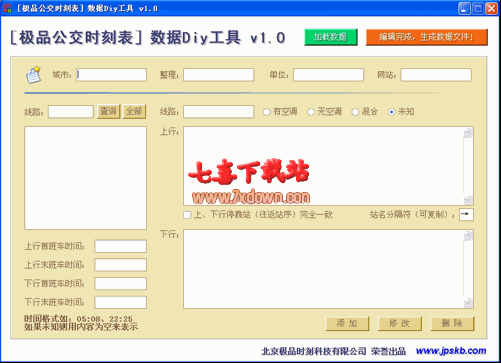Click the 查询 button
Screen dimensions: 501x363
tap(108, 111)
